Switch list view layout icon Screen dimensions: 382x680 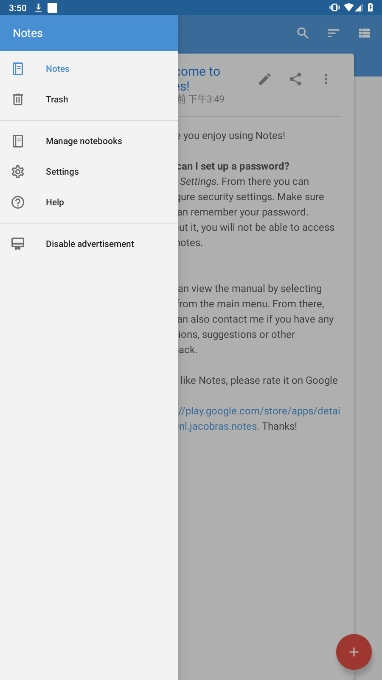[x=364, y=33]
